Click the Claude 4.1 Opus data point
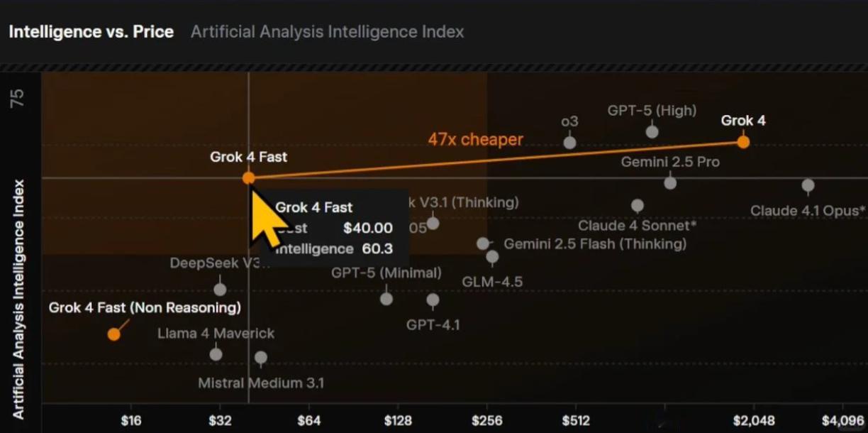The image size is (868, 433). (808, 185)
